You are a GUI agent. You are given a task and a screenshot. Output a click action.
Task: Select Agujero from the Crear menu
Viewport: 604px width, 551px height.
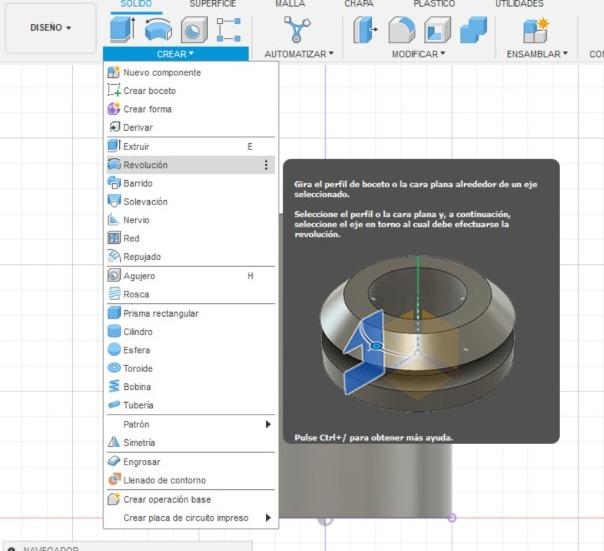pyautogui.click(x=139, y=276)
